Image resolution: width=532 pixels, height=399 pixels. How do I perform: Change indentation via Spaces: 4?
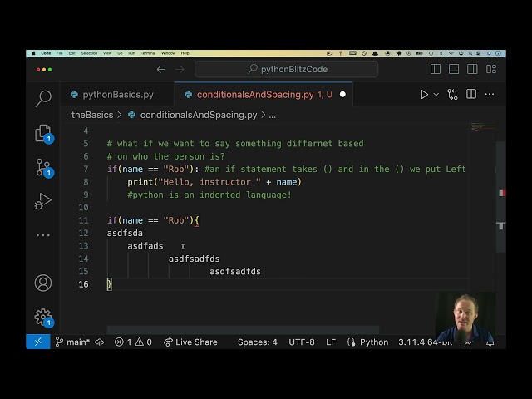[257, 342]
